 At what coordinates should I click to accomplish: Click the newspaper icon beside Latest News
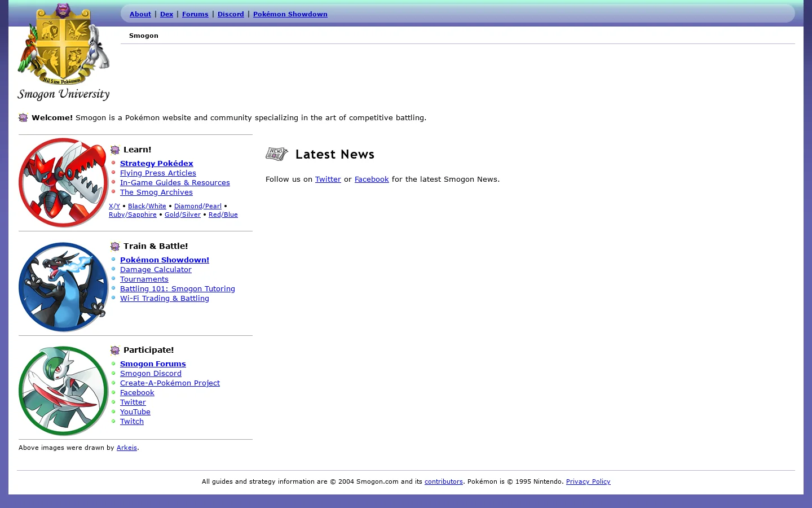[277, 154]
